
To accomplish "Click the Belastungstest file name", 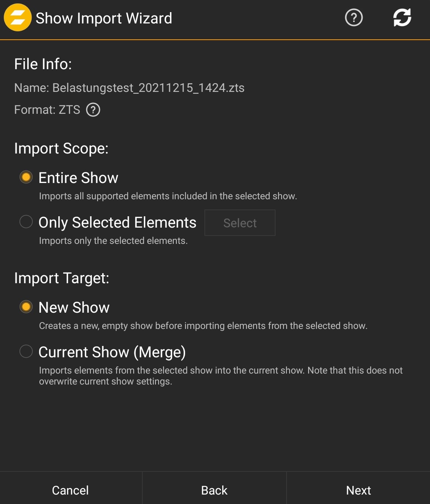I will [129, 88].
